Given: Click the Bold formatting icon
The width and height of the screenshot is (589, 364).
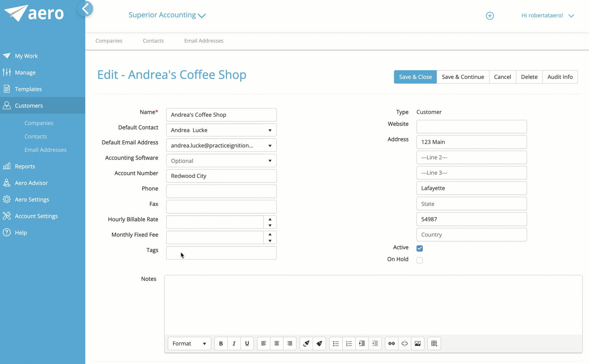Looking at the screenshot, I should (221, 343).
